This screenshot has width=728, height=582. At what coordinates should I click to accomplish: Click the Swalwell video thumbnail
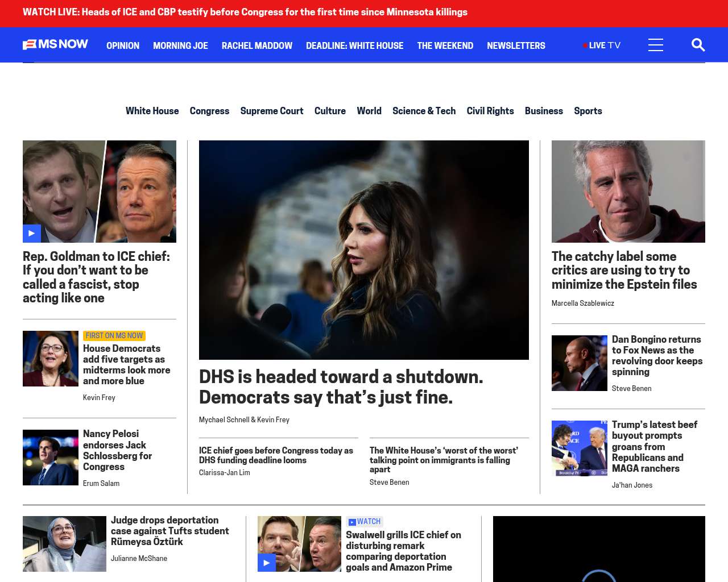pyautogui.click(x=299, y=544)
